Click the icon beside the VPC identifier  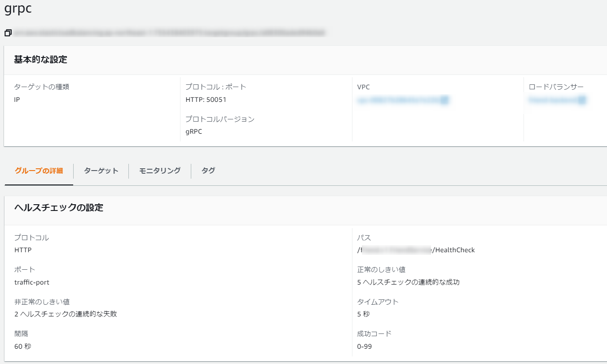pyautogui.click(x=444, y=101)
